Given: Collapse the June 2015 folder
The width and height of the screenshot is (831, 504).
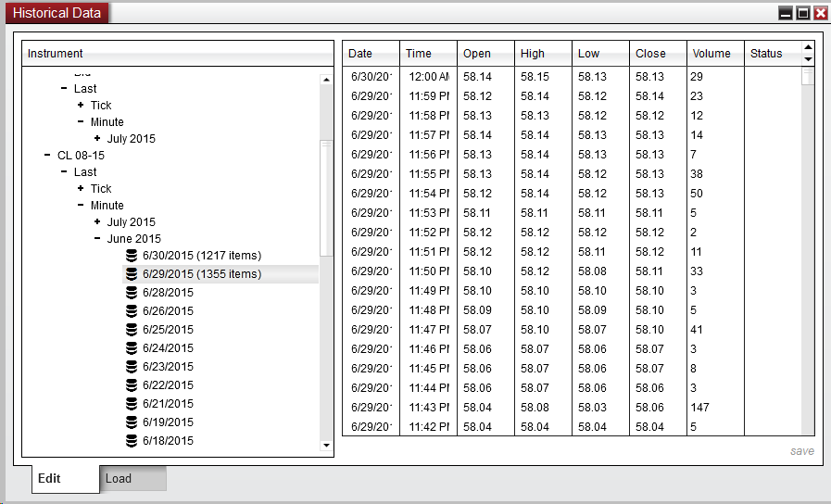Looking at the screenshot, I should 97,239.
